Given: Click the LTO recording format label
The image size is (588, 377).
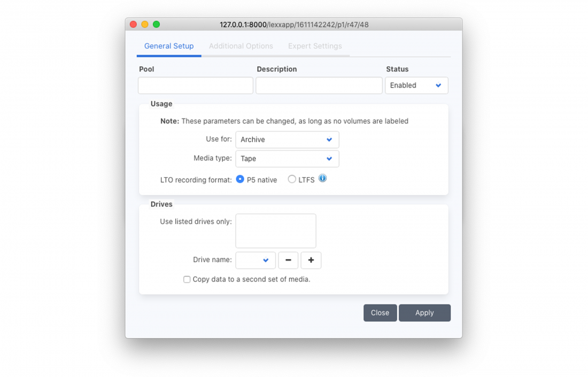Looking at the screenshot, I should click(196, 180).
